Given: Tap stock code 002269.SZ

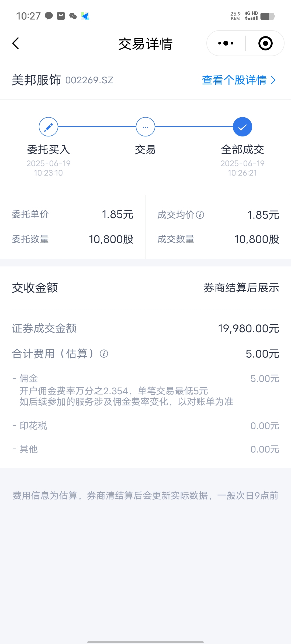Looking at the screenshot, I should pyautogui.click(x=89, y=80).
